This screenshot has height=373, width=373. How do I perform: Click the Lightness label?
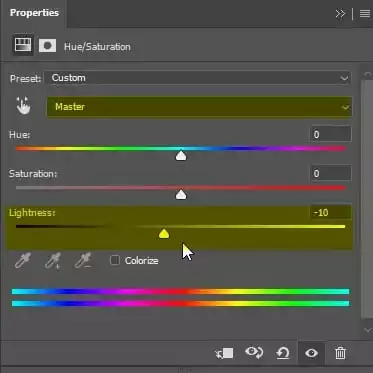(32, 213)
